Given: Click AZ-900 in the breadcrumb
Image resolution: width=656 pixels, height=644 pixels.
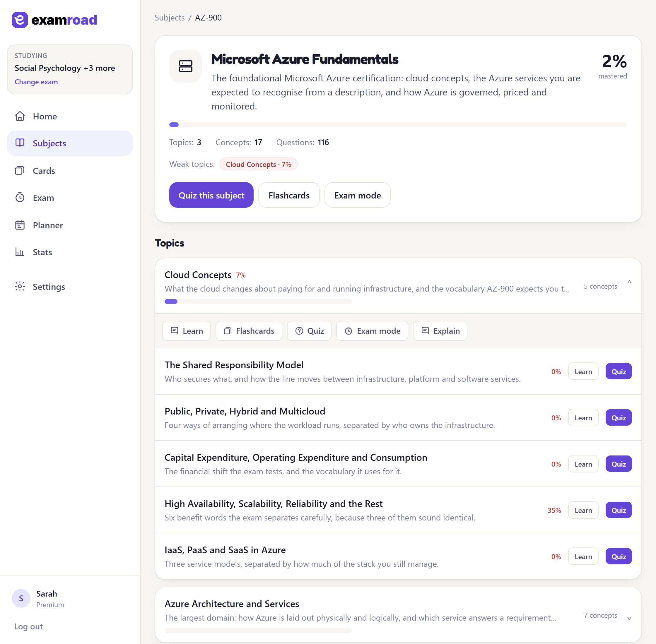Looking at the screenshot, I should 209,18.
